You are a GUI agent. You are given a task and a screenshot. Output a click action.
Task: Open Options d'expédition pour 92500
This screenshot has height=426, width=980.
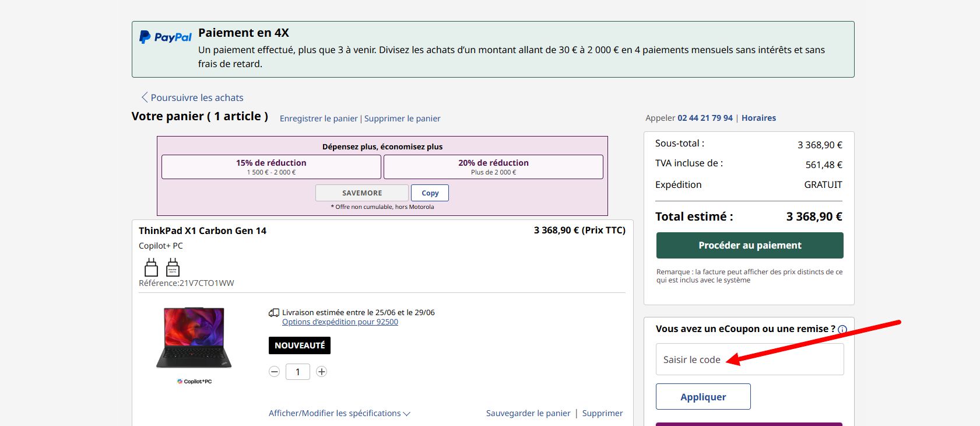pos(340,322)
